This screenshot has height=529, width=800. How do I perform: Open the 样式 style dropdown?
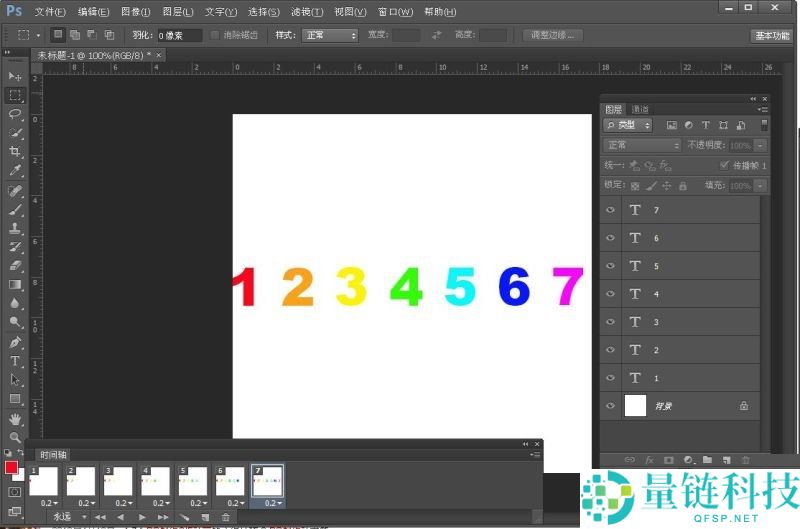click(330, 35)
